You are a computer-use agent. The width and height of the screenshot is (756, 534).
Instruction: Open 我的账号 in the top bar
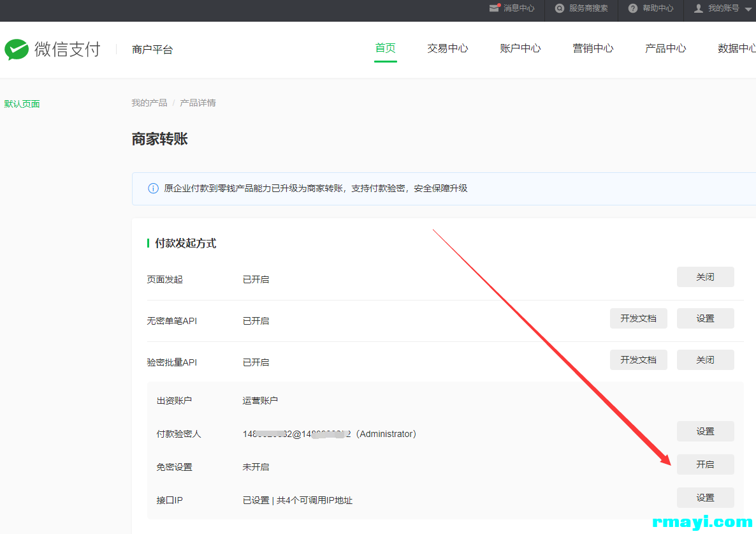(x=723, y=8)
